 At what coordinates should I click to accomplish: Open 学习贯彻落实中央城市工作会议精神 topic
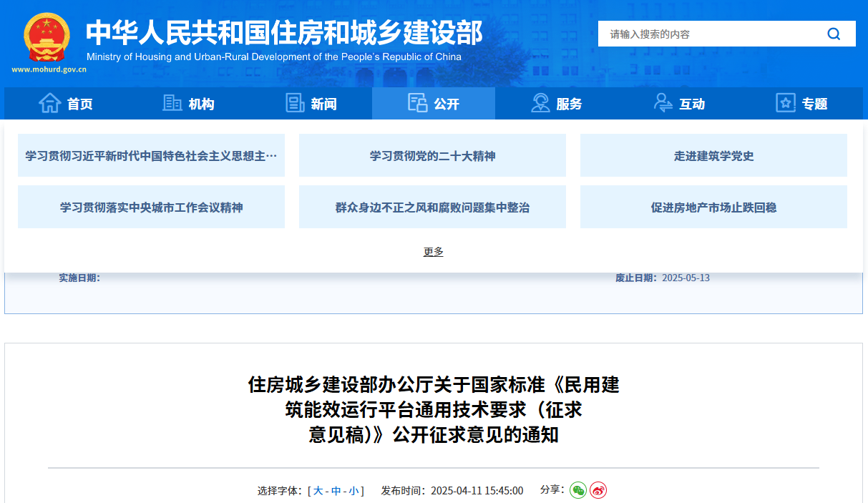(x=151, y=207)
